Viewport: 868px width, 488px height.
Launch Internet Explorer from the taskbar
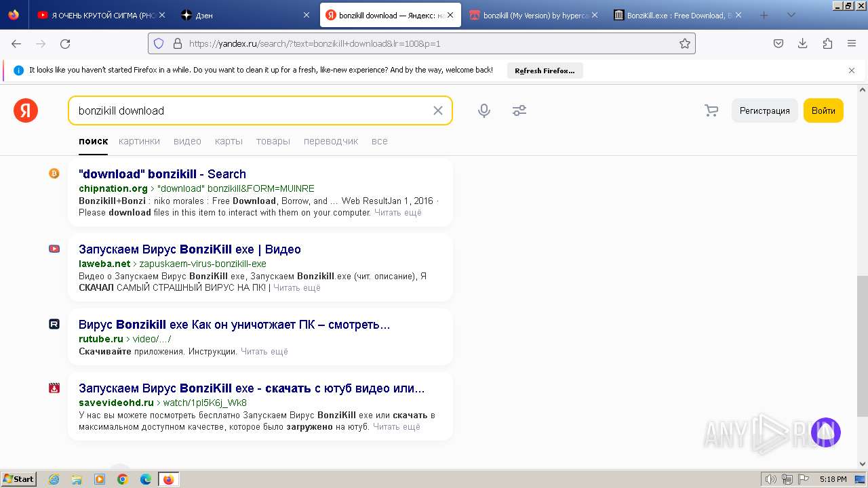coord(54,479)
